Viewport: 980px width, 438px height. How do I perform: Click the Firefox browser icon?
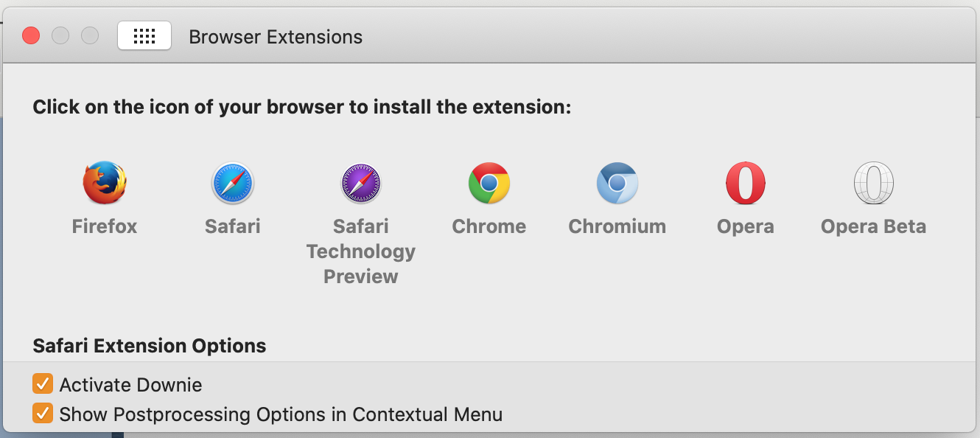[x=105, y=183]
